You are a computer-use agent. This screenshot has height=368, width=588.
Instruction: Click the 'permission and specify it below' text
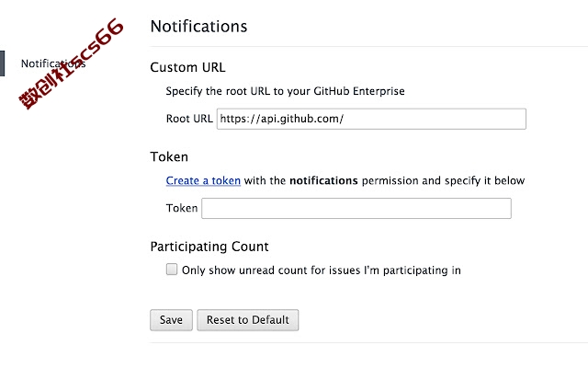pos(443,180)
